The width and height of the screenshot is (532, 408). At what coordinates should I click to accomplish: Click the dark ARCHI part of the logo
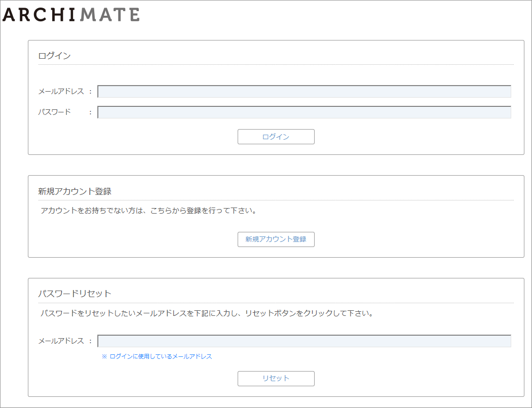[x=40, y=15]
